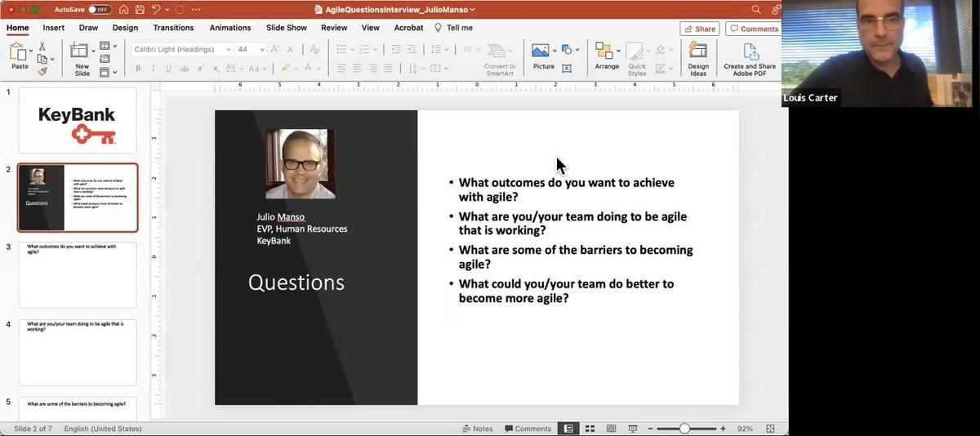The width and height of the screenshot is (980, 436).
Task: Click the Convert to SmartArt icon
Action: tap(496, 51)
